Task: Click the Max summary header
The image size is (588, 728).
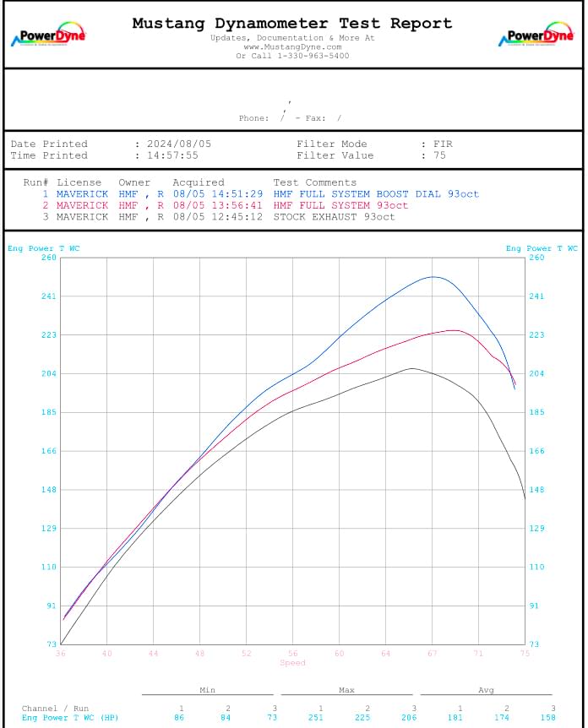Action: click(346, 690)
